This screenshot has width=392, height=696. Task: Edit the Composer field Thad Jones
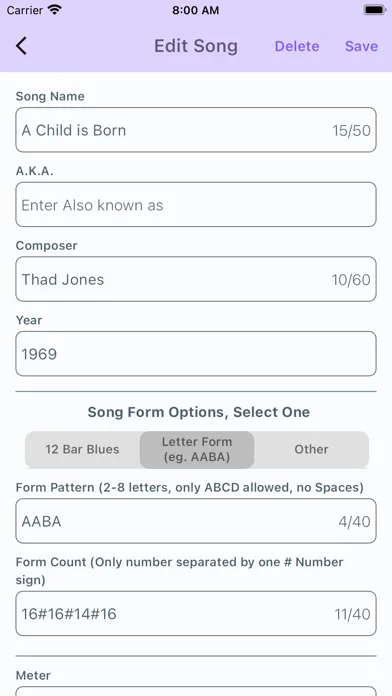coord(196,279)
